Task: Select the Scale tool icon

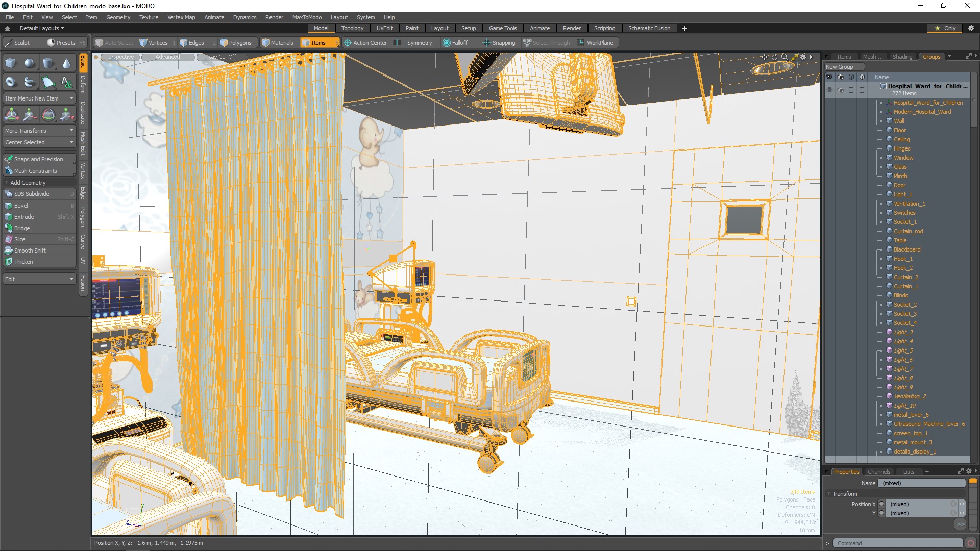Action: pos(66,114)
